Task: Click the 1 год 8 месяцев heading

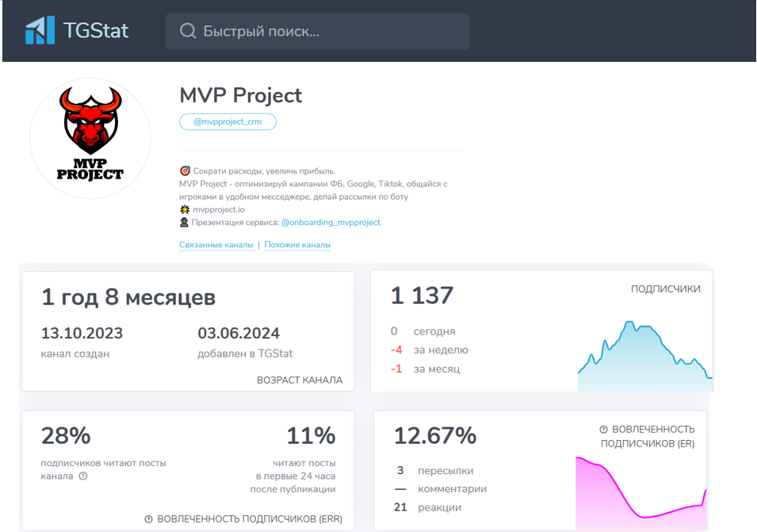Action: tap(128, 297)
